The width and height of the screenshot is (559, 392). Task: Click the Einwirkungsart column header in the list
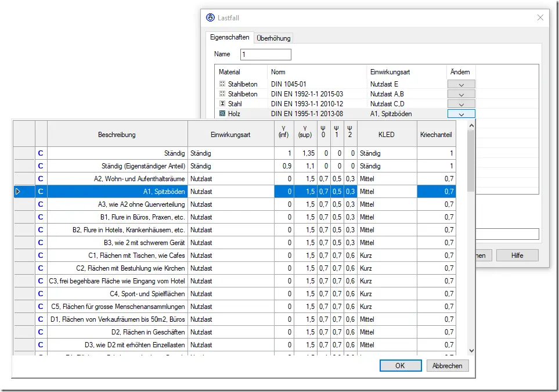click(x=230, y=135)
